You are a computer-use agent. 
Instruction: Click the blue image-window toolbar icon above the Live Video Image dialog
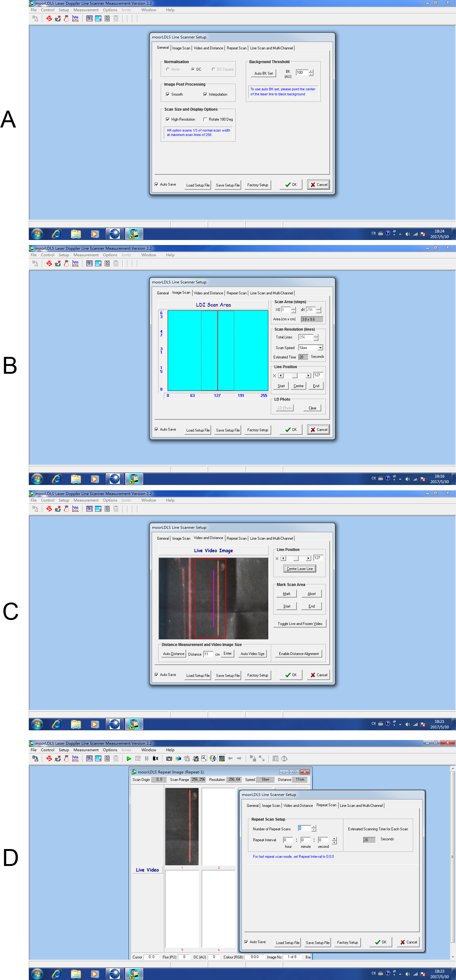[x=98, y=509]
